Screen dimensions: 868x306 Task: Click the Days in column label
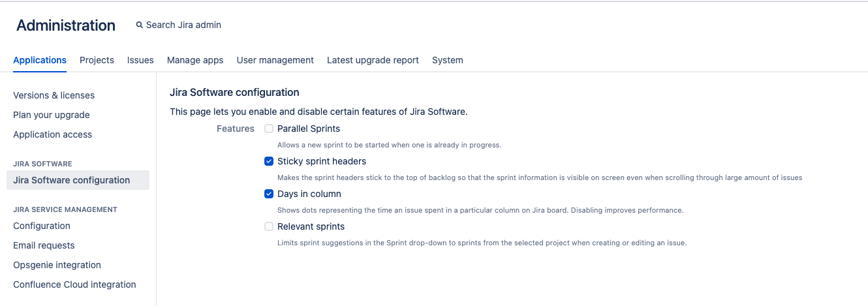pyautogui.click(x=309, y=194)
